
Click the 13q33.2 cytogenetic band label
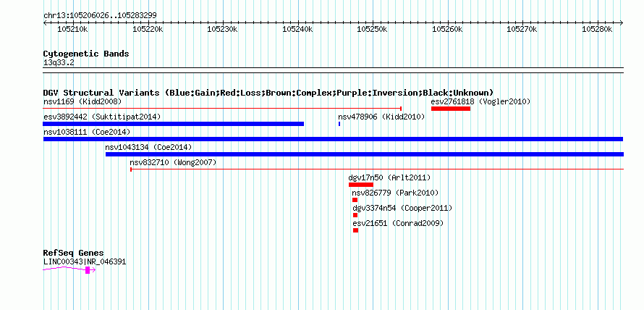pos(59,63)
